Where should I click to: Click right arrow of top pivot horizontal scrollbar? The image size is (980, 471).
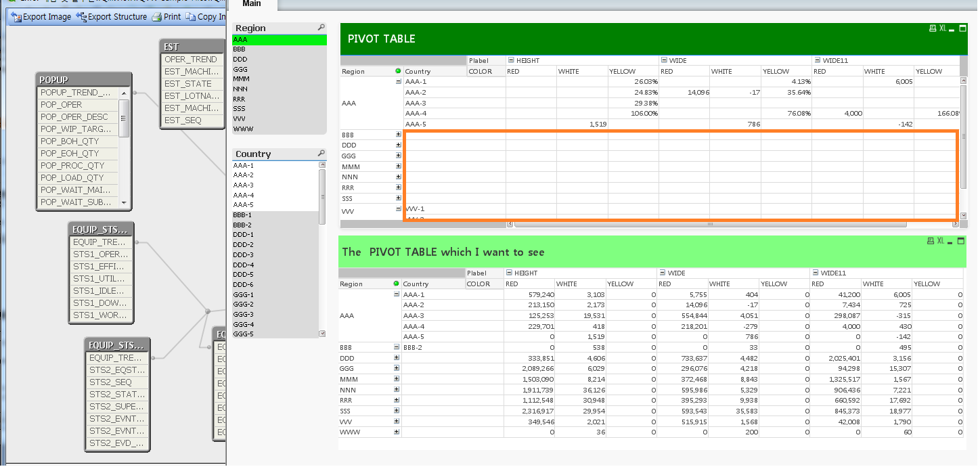pos(955,223)
